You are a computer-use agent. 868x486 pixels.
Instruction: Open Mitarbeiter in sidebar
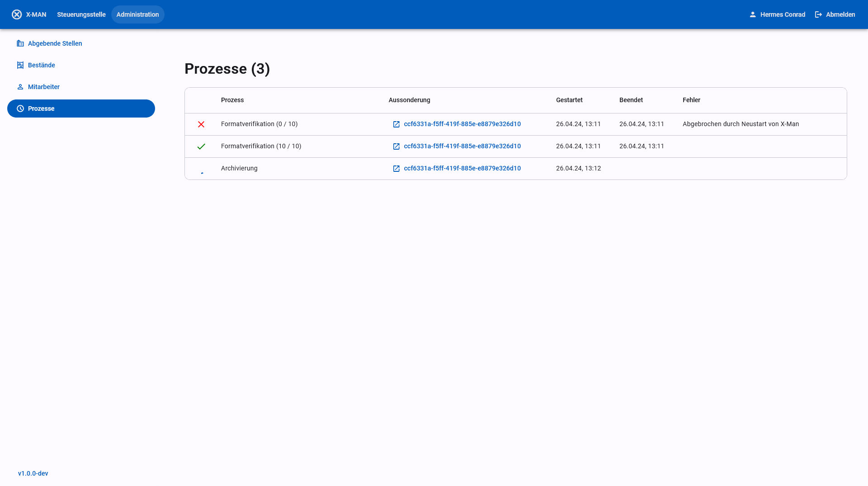pos(81,87)
